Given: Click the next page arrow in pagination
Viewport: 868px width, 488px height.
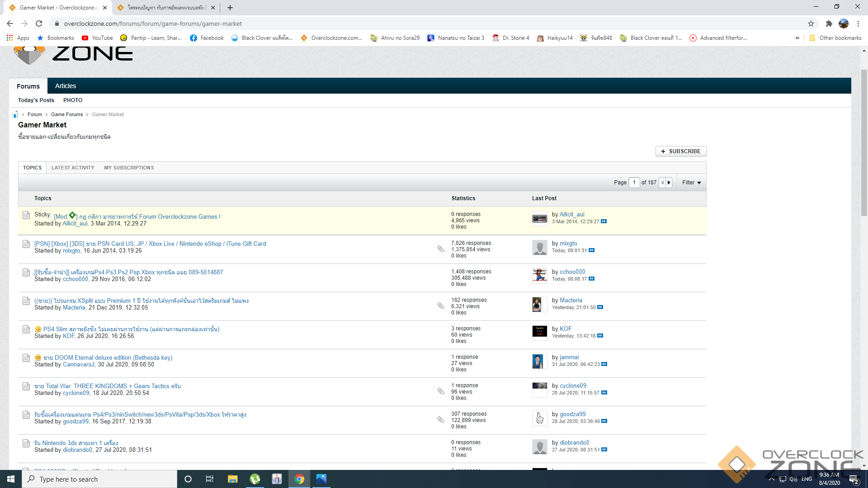Looking at the screenshot, I should (x=669, y=183).
